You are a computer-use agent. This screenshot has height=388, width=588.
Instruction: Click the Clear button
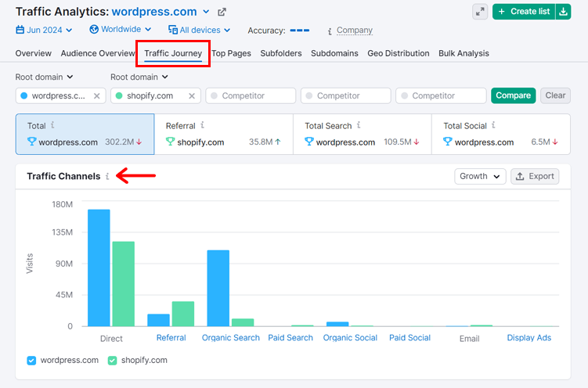[555, 95]
